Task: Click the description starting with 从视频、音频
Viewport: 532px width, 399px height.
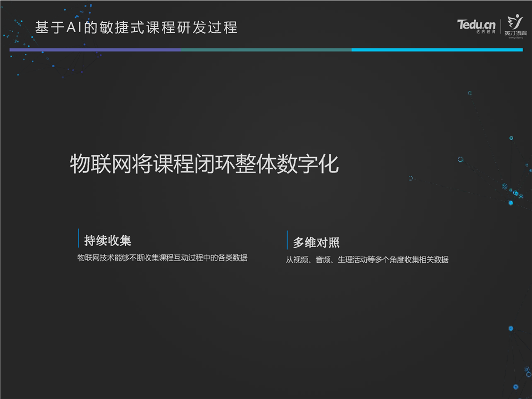Action: click(367, 259)
